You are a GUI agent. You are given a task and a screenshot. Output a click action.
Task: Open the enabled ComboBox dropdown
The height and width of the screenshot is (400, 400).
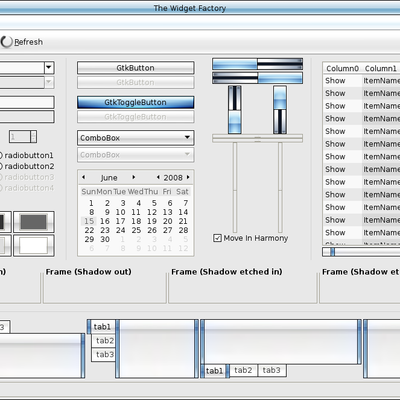click(135, 138)
